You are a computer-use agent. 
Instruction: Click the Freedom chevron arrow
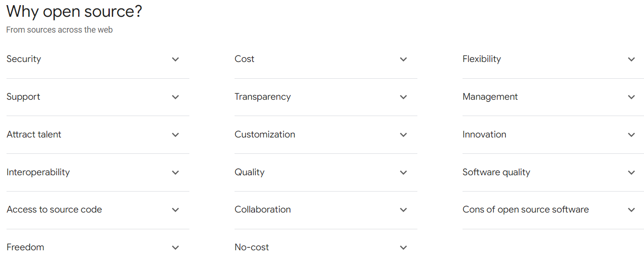tap(175, 247)
